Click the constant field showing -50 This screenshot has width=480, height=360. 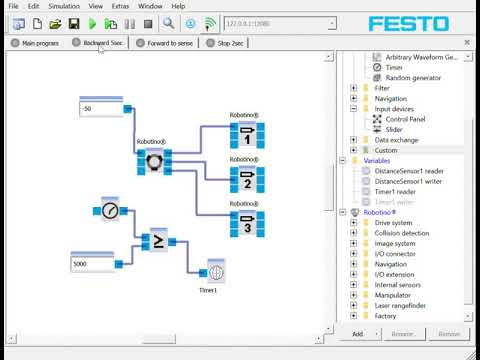point(101,108)
